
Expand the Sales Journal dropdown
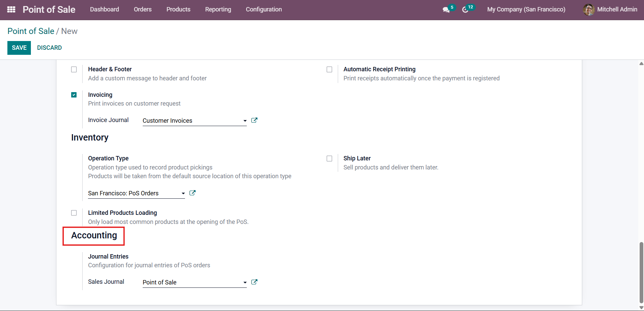pyautogui.click(x=245, y=282)
